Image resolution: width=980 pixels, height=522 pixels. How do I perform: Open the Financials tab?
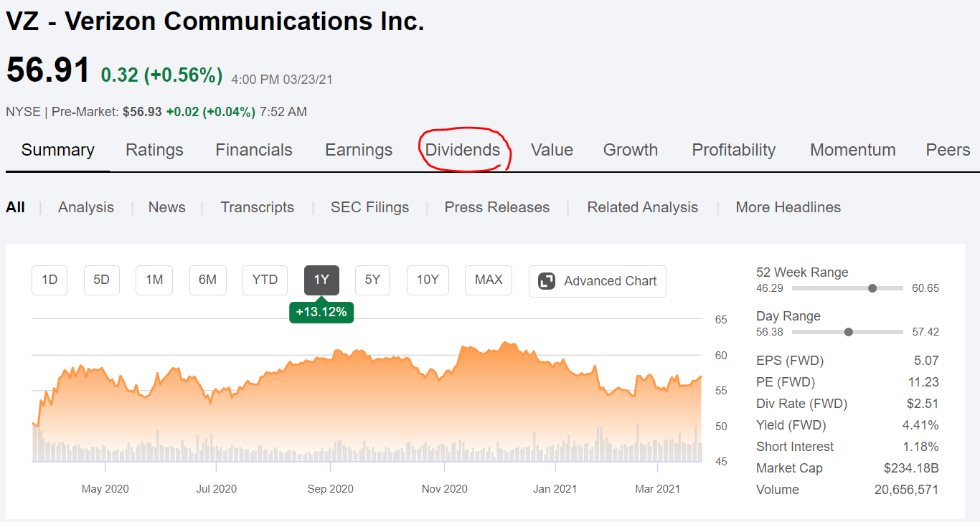pyautogui.click(x=254, y=150)
